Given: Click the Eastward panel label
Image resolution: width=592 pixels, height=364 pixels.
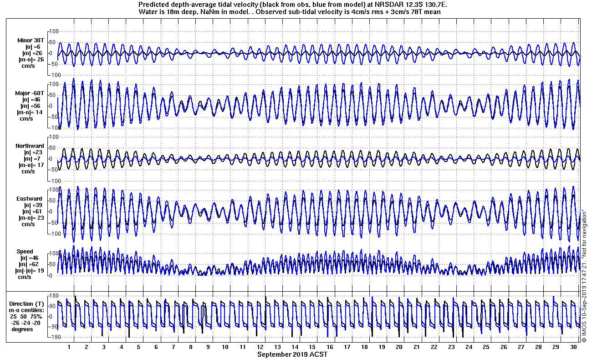Looking at the screenshot, I should click(30, 199).
